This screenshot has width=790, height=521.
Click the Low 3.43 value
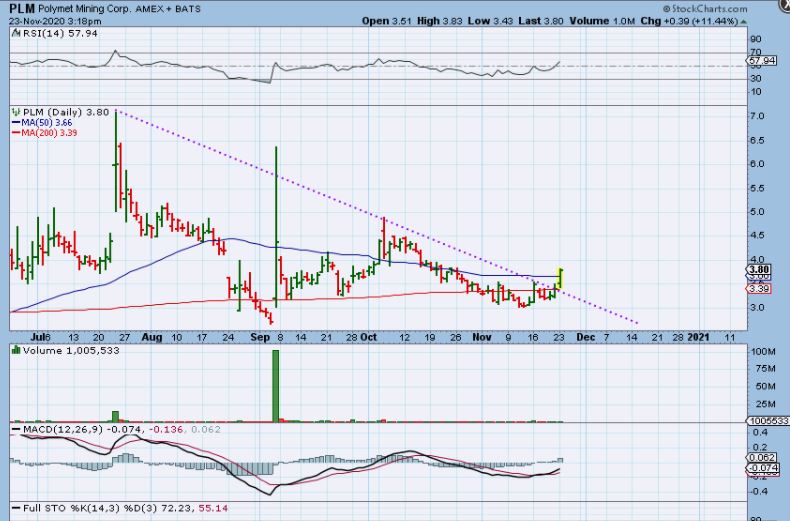tap(490, 21)
